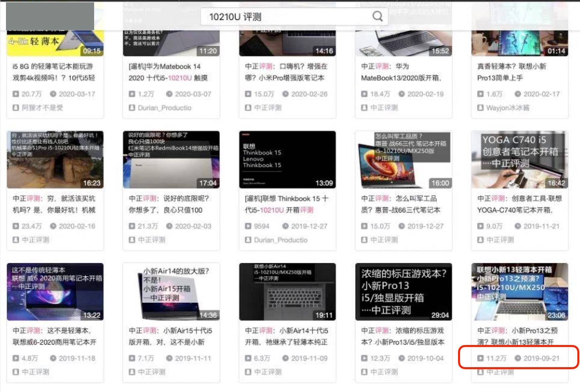This screenshot has width=580, height=392.
Task: Open title "小新Air15十代i5版开箱"
Action: point(170,336)
